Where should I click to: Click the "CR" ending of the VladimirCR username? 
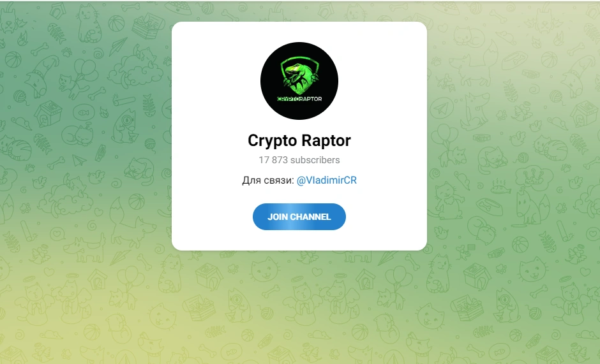[x=350, y=180]
